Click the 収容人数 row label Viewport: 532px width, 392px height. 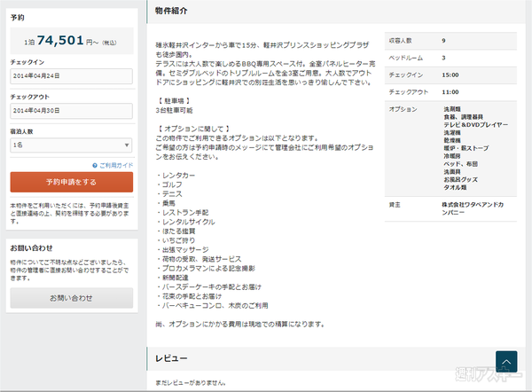tap(401, 41)
